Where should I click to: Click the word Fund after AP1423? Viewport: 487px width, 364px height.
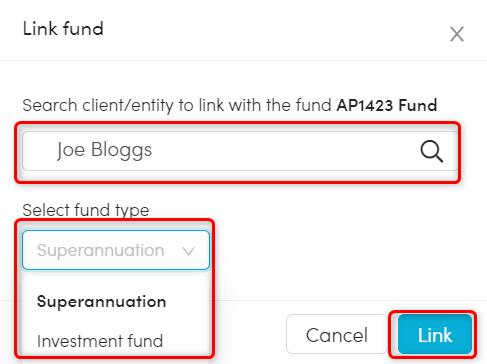[x=418, y=105]
